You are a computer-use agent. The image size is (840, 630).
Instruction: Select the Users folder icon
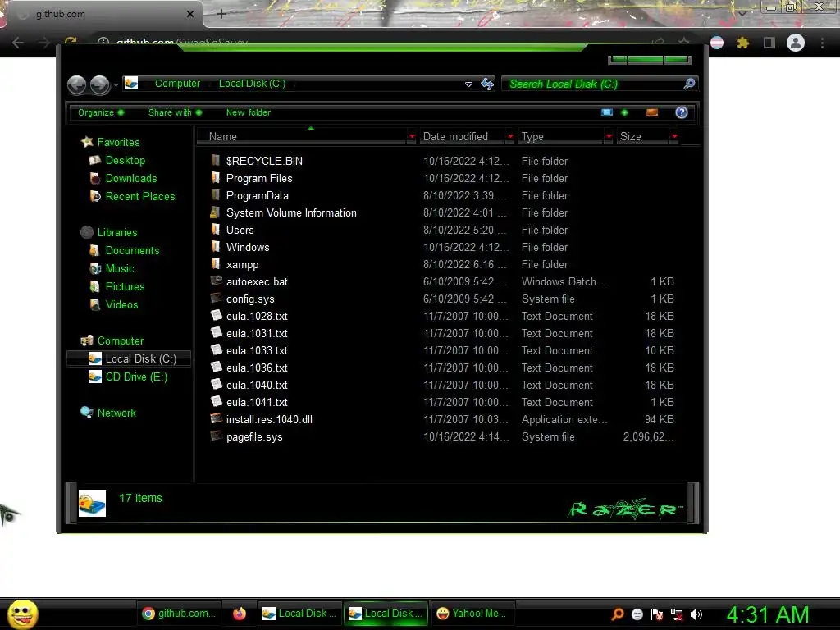pos(216,230)
